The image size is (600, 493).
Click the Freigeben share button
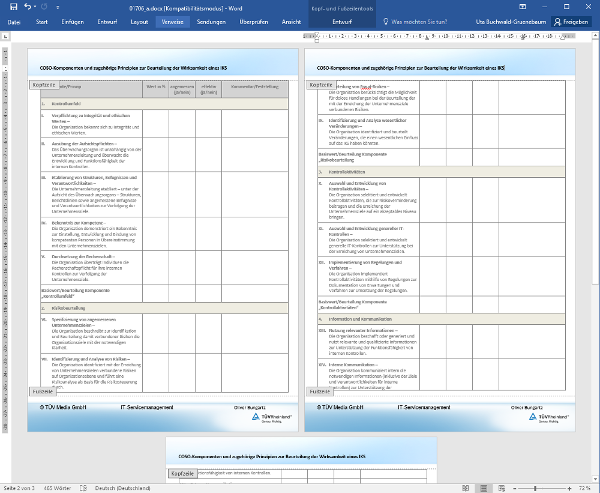[x=571, y=20]
